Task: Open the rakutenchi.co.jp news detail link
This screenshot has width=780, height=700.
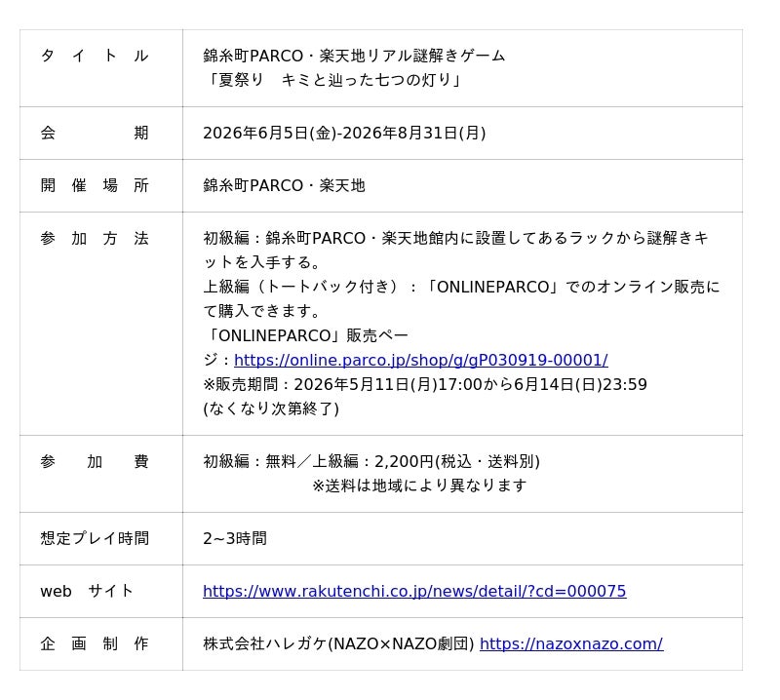Action: 414,591
